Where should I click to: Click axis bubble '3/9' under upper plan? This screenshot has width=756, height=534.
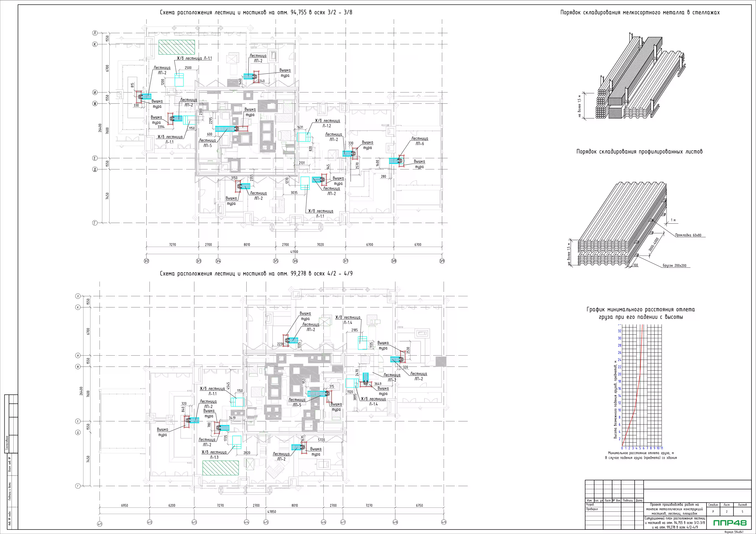442,261
